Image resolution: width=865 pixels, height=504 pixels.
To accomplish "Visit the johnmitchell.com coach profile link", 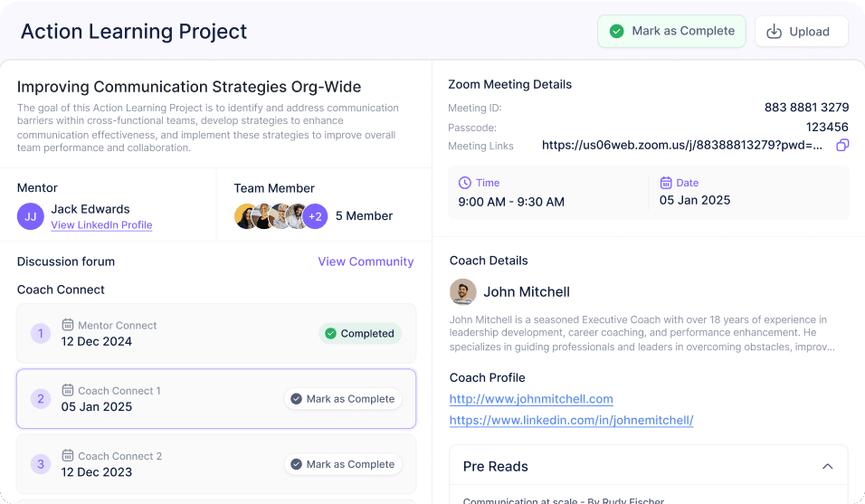I will tap(531, 399).
